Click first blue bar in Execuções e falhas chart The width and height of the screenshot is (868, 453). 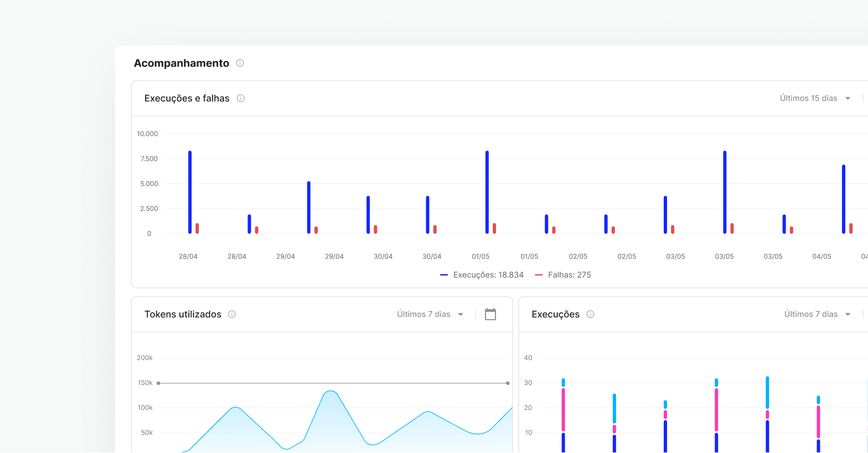190,192
